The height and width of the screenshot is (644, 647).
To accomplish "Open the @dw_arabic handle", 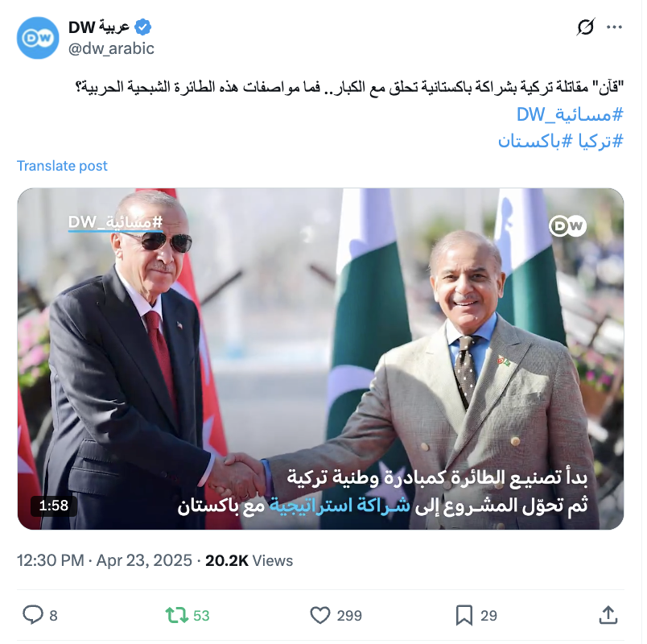I will [x=111, y=49].
